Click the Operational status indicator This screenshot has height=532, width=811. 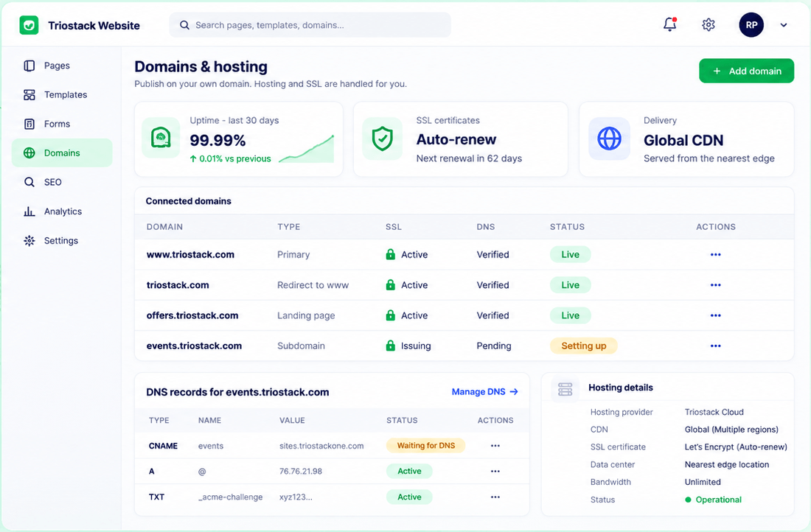click(x=713, y=500)
